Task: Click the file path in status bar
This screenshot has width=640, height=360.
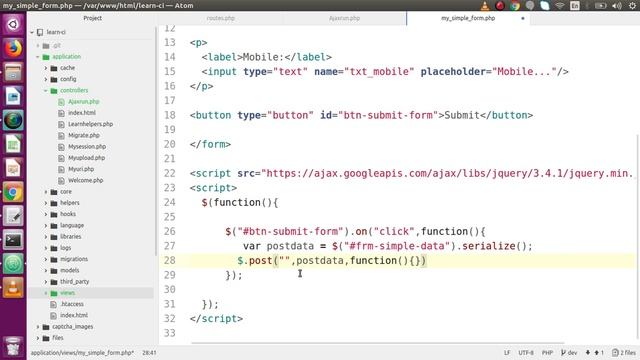Action: (x=82, y=353)
